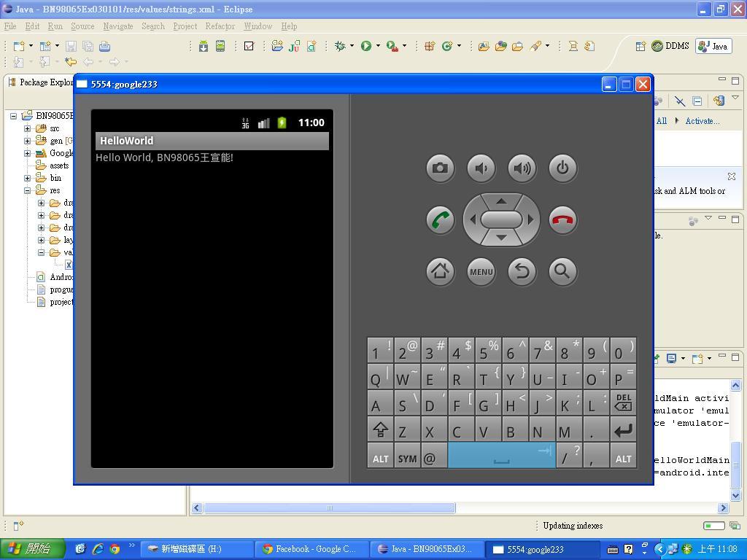Click the console horizontal scrollbar

pos(329,508)
